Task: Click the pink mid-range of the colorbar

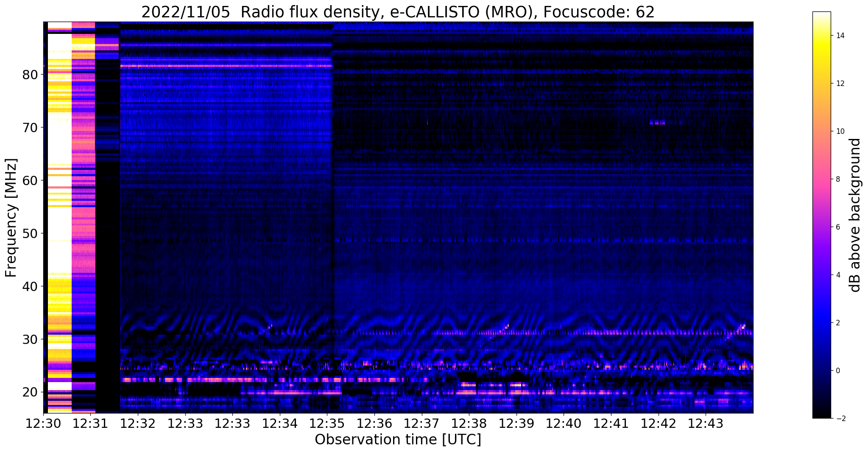Action: pos(821,179)
